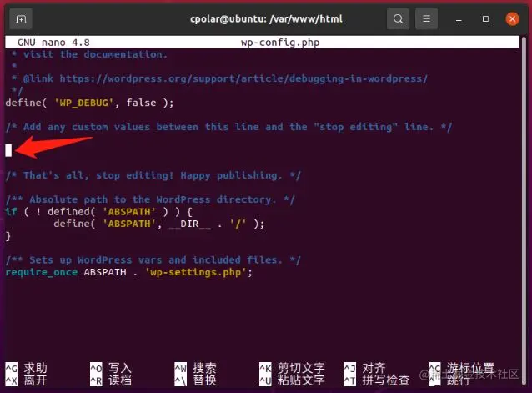Click the if !defined 'ABSPATH' line
Viewport: 532px width, 393px height.
99,212
